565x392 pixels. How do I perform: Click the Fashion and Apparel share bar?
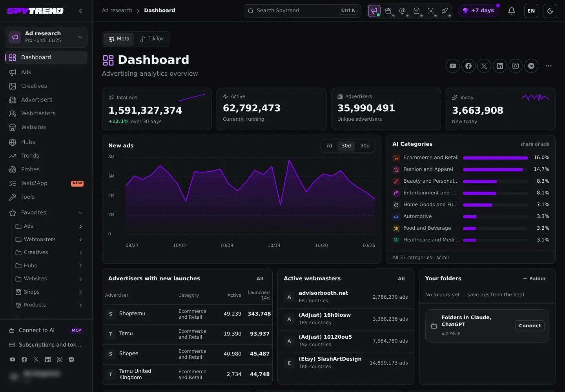496,170
